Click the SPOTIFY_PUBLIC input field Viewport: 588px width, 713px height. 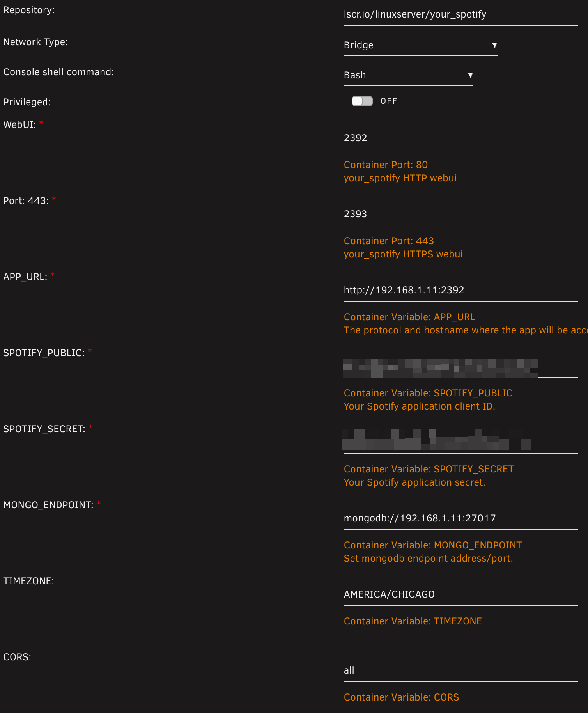pos(460,367)
